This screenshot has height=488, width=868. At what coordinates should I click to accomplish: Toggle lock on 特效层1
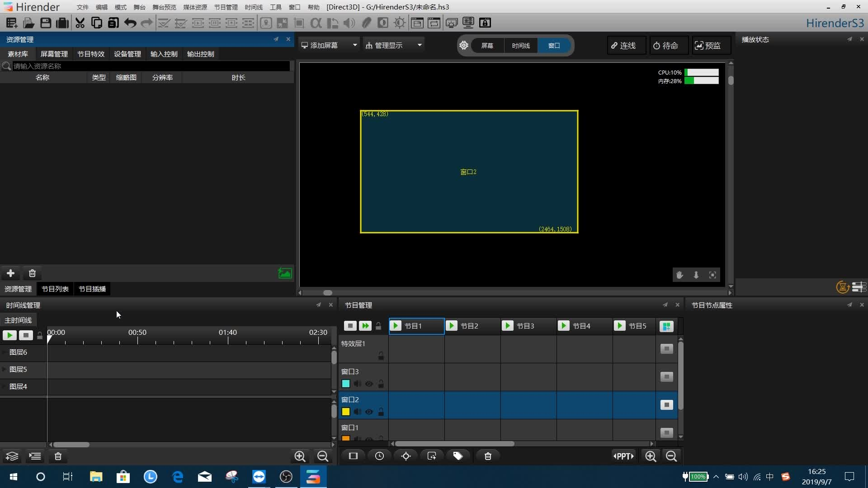(x=381, y=356)
